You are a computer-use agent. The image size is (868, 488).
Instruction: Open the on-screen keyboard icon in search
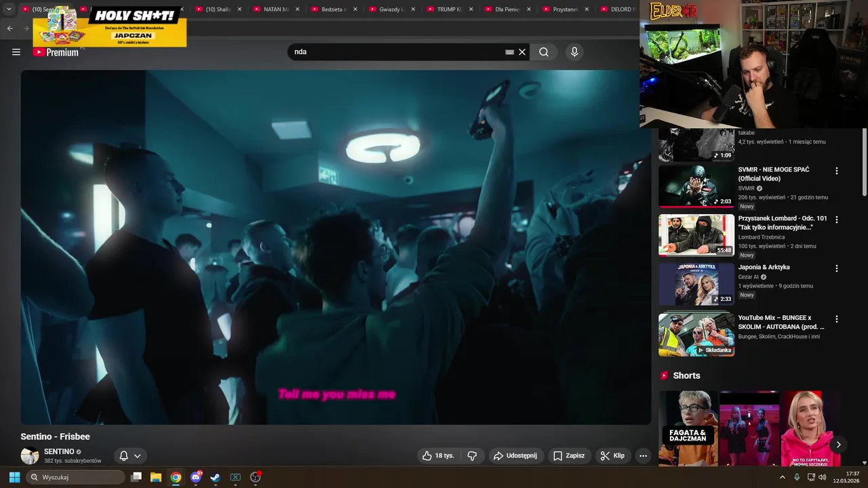coord(509,52)
